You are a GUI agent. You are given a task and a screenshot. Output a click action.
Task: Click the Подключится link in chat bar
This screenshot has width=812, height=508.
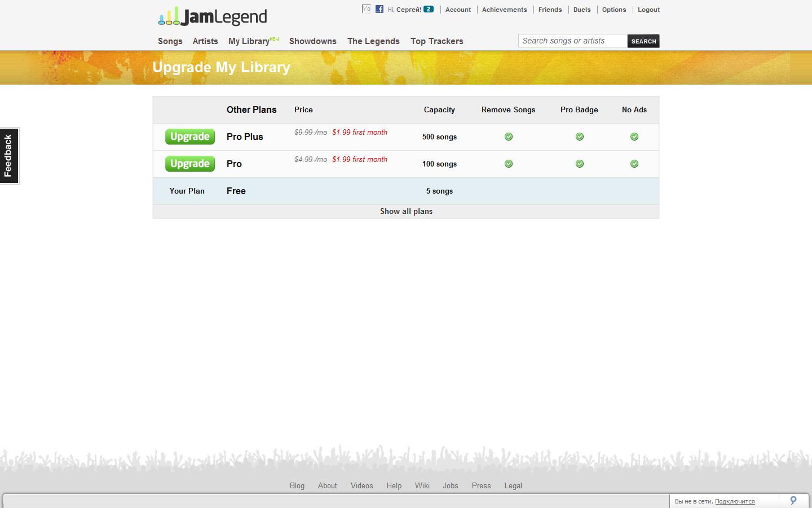coord(735,501)
